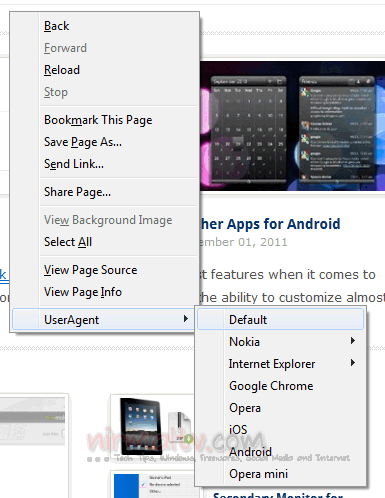
Task: Select Opera user agent
Action: click(280, 408)
